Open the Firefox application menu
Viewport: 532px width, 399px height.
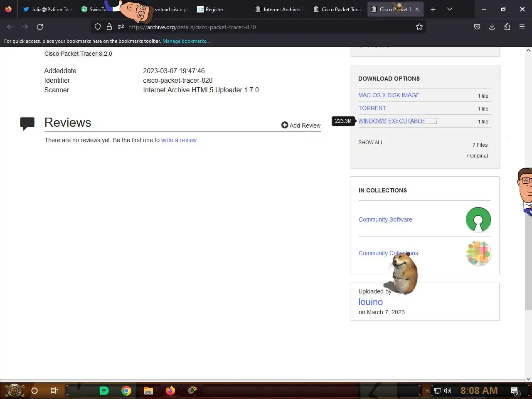tap(522, 27)
